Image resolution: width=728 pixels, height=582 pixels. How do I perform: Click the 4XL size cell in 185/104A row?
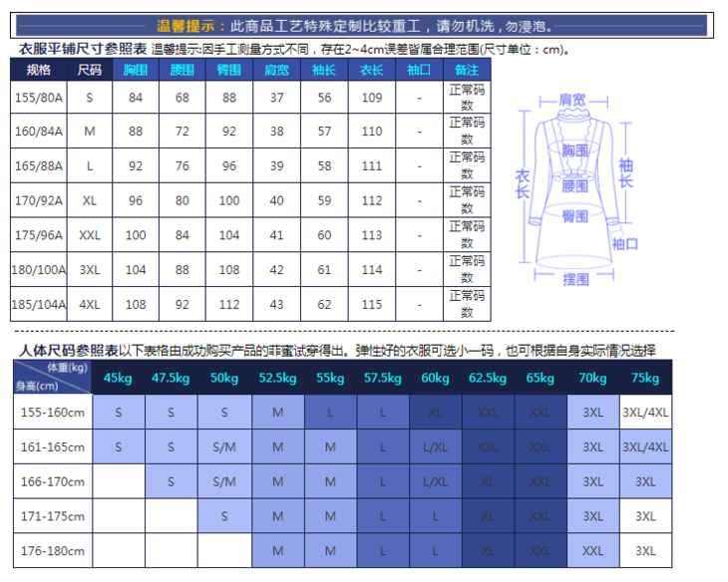pos(90,305)
